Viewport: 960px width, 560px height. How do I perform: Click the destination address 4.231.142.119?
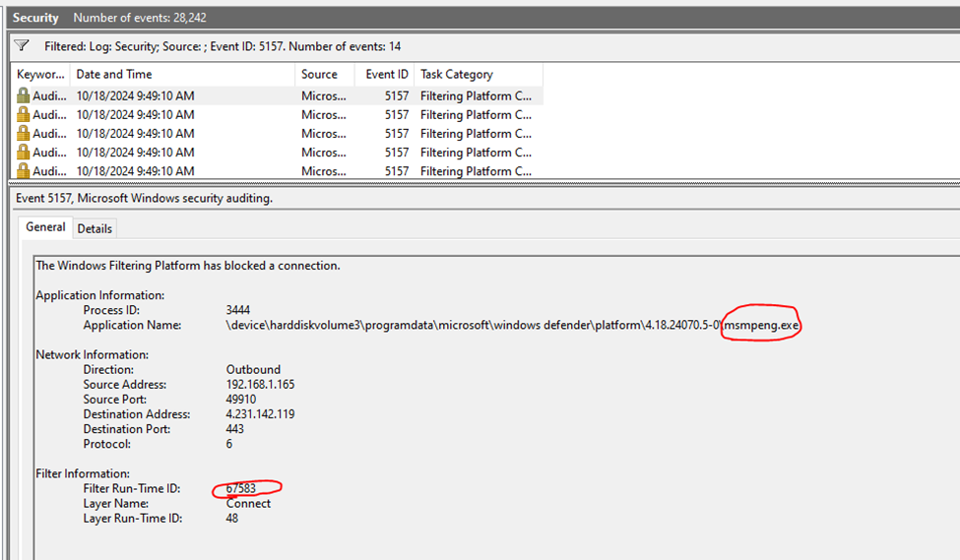pyautogui.click(x=260, y=414)
